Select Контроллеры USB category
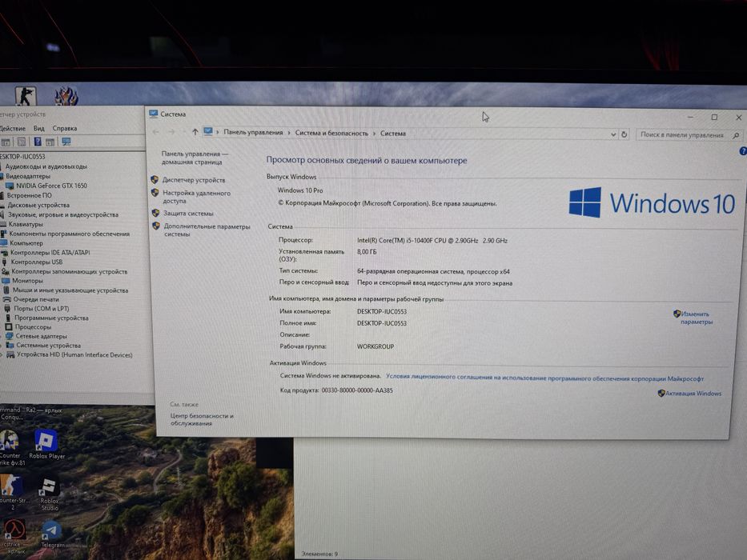 tap(37, 262)
